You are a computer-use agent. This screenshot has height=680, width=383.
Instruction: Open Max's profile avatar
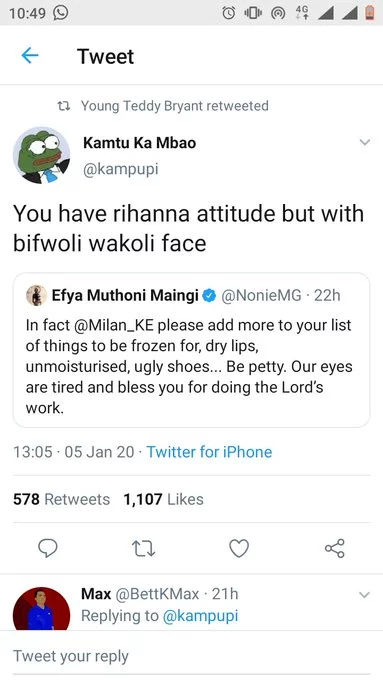(42, 608)
